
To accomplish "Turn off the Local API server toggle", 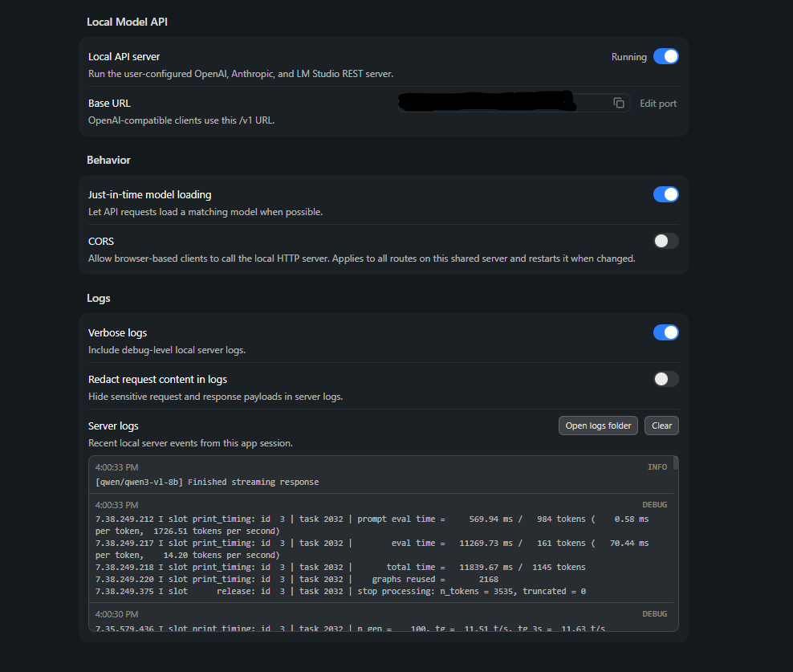I will pos(665,56).
